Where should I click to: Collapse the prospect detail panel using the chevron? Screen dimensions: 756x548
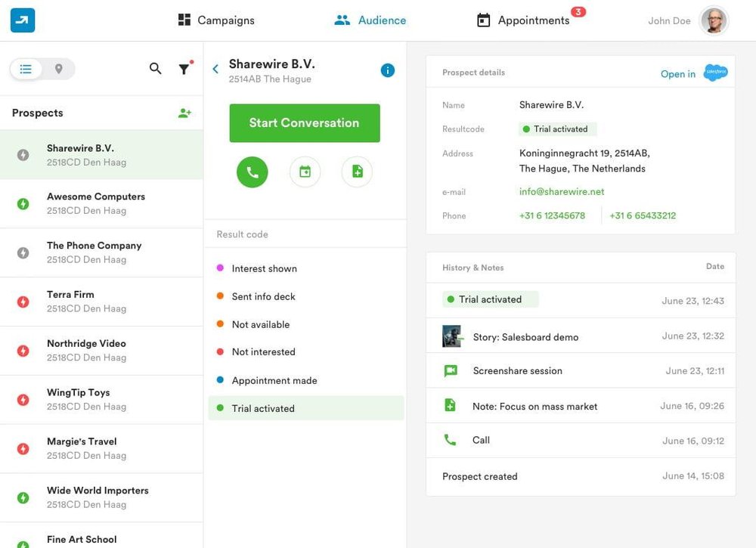click(215, 68)
